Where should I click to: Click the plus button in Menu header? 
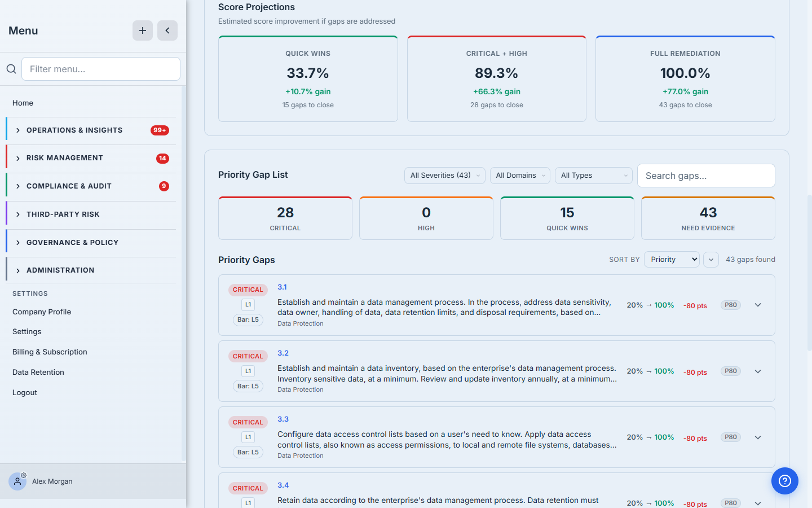(143, 30)
